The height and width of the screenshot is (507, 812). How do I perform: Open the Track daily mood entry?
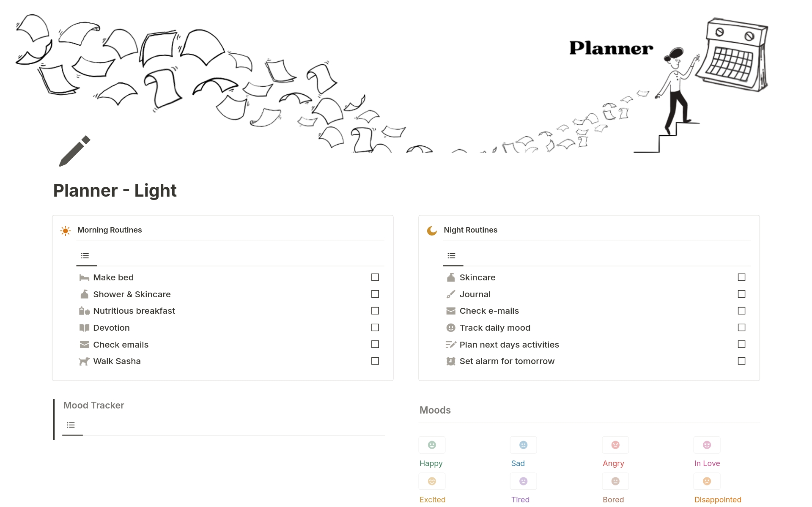(495, 328)
